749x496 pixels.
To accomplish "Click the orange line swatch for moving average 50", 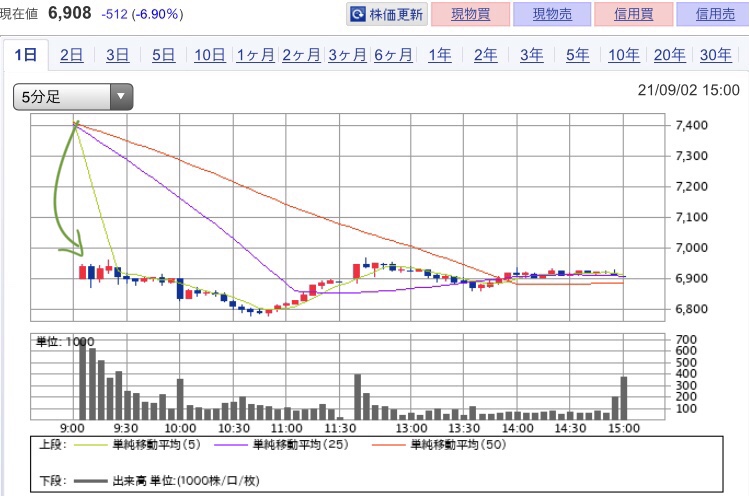I will (x=388, y=446).
